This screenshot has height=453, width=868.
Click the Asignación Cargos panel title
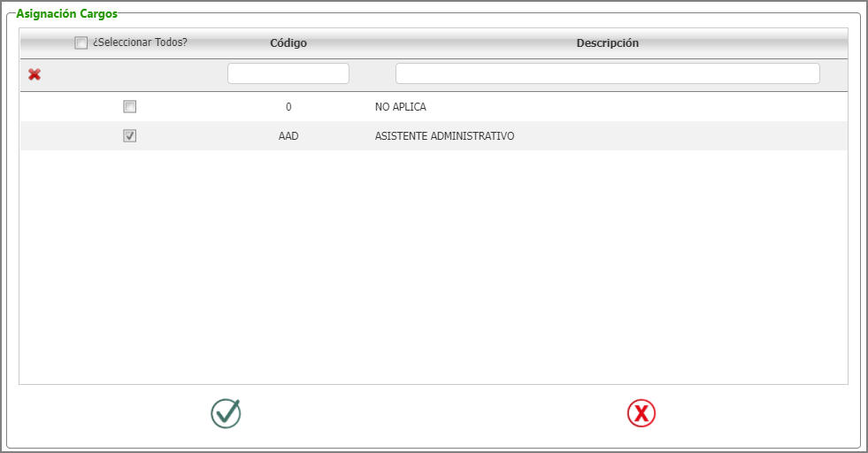[67, 14]
